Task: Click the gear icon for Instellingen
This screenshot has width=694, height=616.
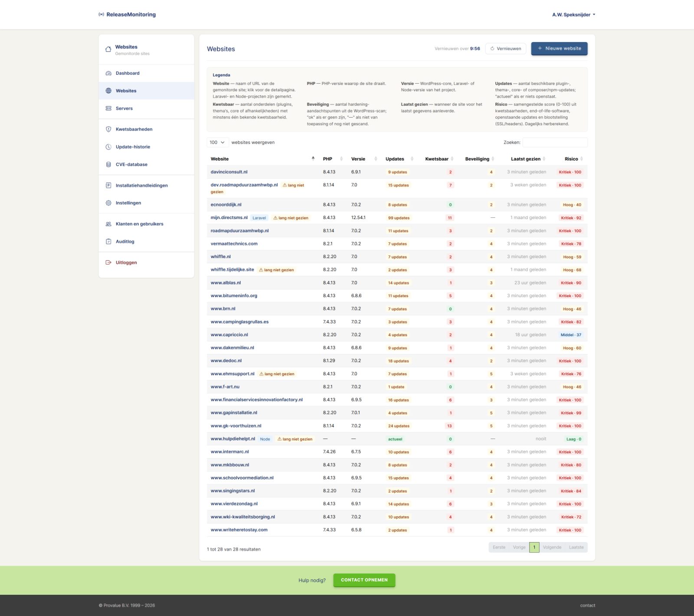Action: [x=108, y=203]
